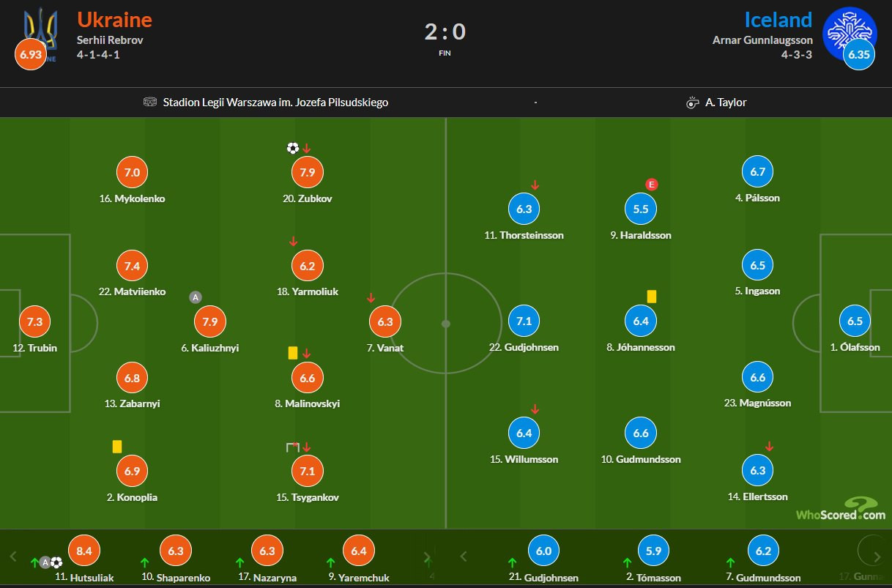Select the stadium icon beside Stadion Legii Warszawa
The height and width of the screenshot is (588, 892).
(x=150, y=103)
